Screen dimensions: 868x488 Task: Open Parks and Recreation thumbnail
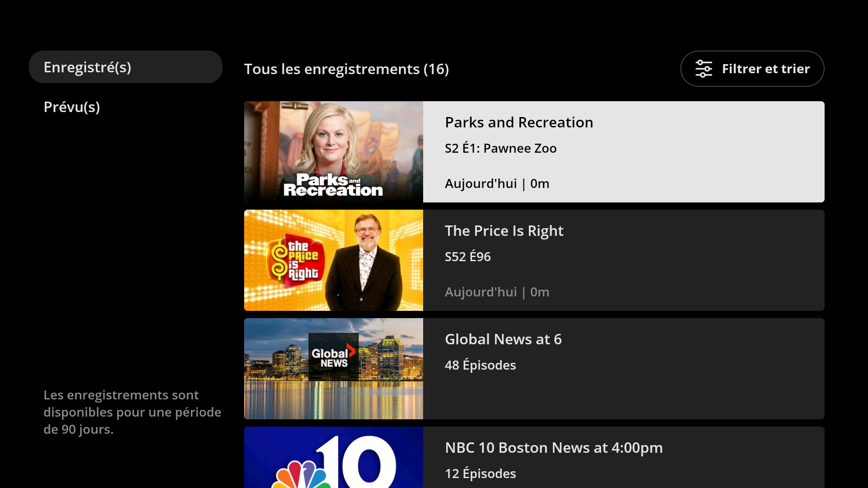coord(333,145)
